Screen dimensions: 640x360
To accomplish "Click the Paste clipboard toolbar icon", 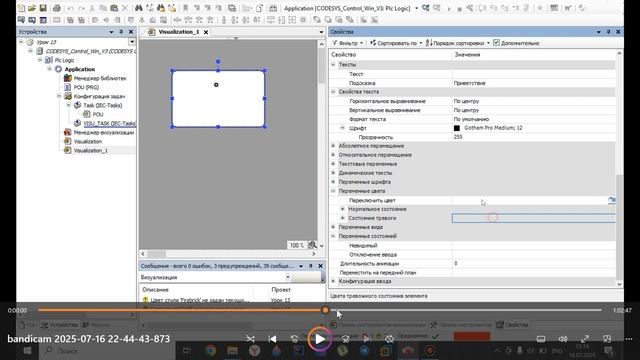I will 115,8.
